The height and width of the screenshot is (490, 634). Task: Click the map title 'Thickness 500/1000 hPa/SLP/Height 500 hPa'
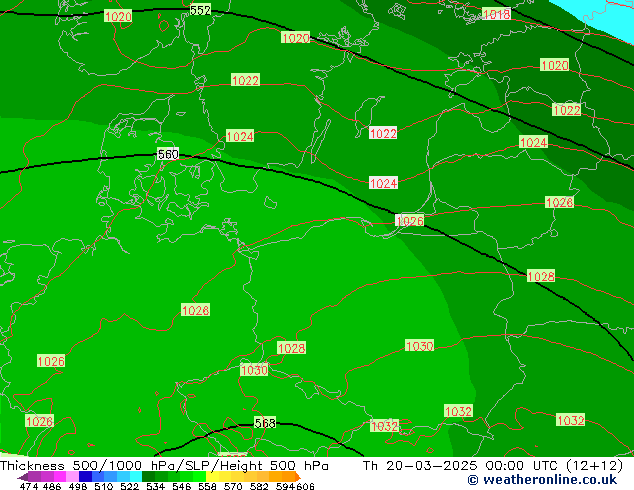point(164,466)
